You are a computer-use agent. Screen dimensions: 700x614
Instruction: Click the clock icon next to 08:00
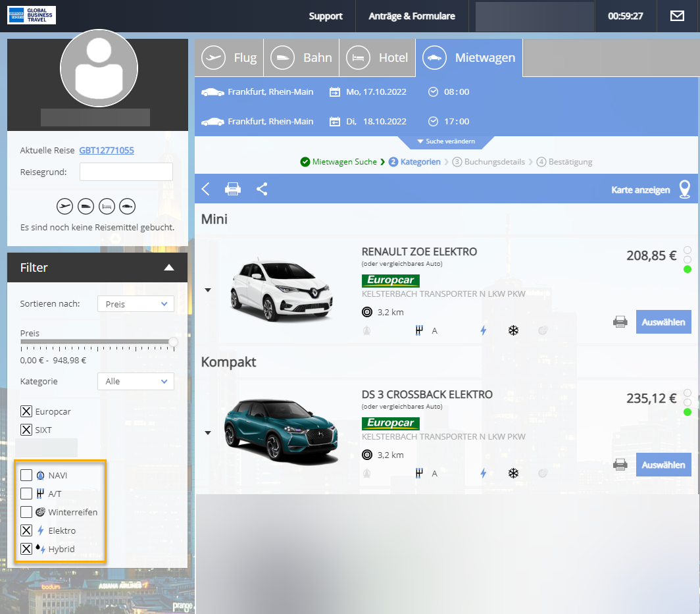[x=433, y=92]
